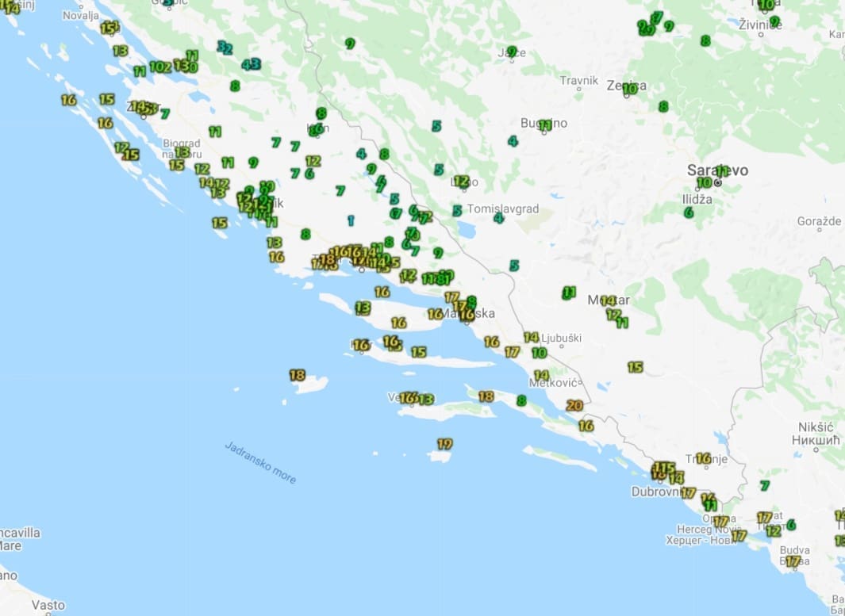Image resolution: width=845 pixels, height=616 pixels.
Task: Click the Goražde town label
Action: click(820, 221)
